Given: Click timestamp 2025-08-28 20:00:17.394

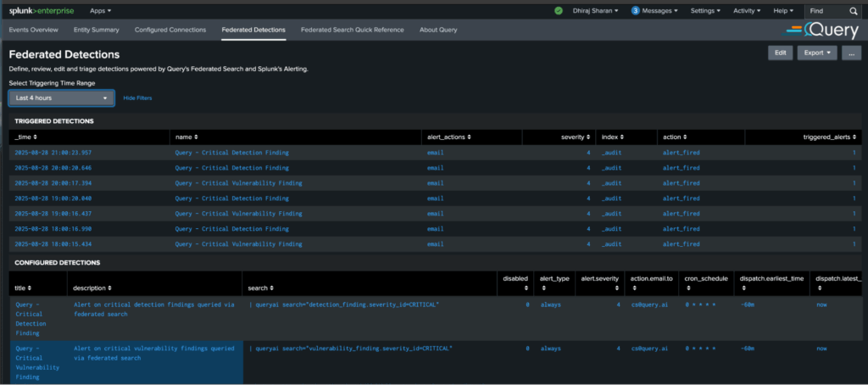Looking at the screenshot, I should (x=53, y=183).
